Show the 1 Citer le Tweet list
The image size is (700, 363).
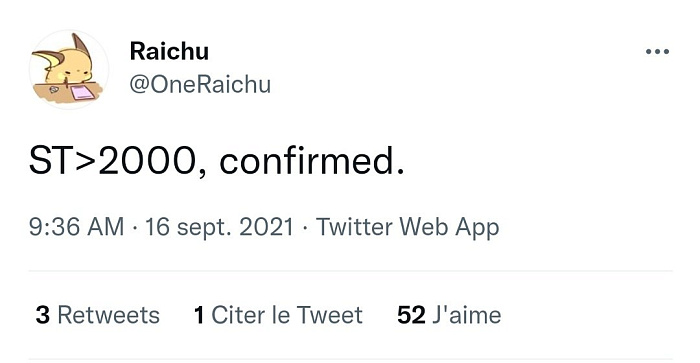(278, 315)
